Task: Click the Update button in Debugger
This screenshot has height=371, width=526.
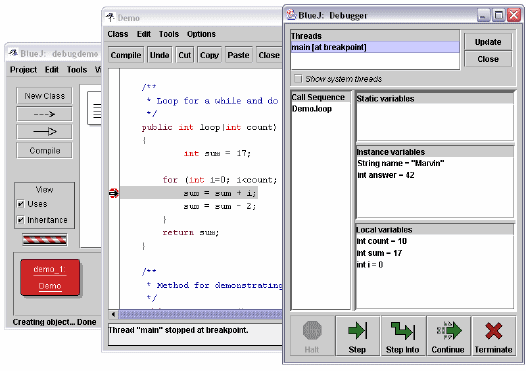Action: pyautogui.click(x=488, y=42)
